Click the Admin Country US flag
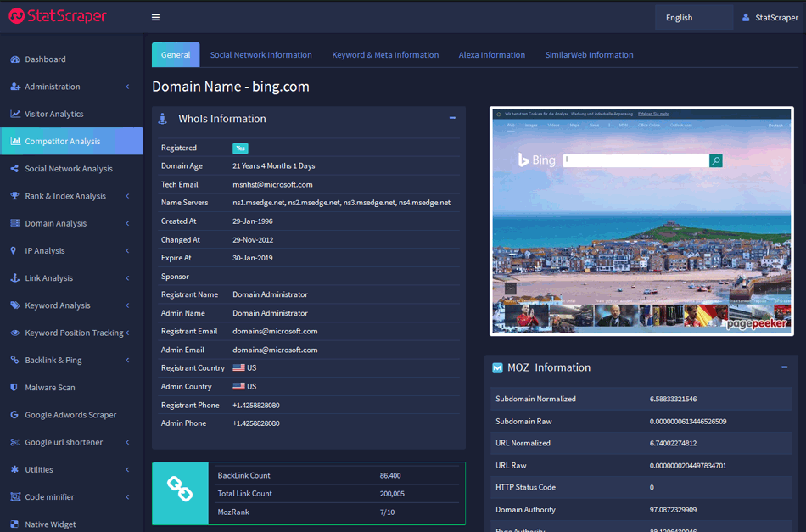Image resolution: width=806 pixels, height=532 pixels. tap(238, 387)
